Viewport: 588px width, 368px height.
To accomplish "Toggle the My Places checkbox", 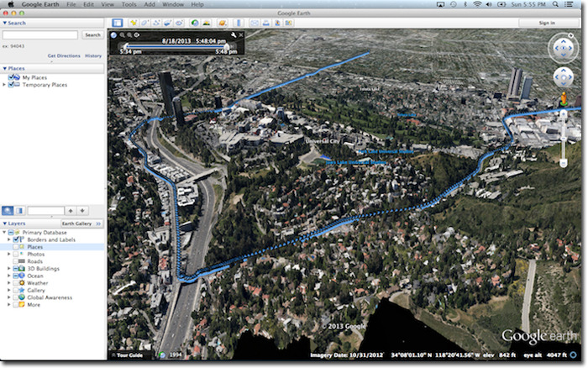I will (x=11, y=77).
